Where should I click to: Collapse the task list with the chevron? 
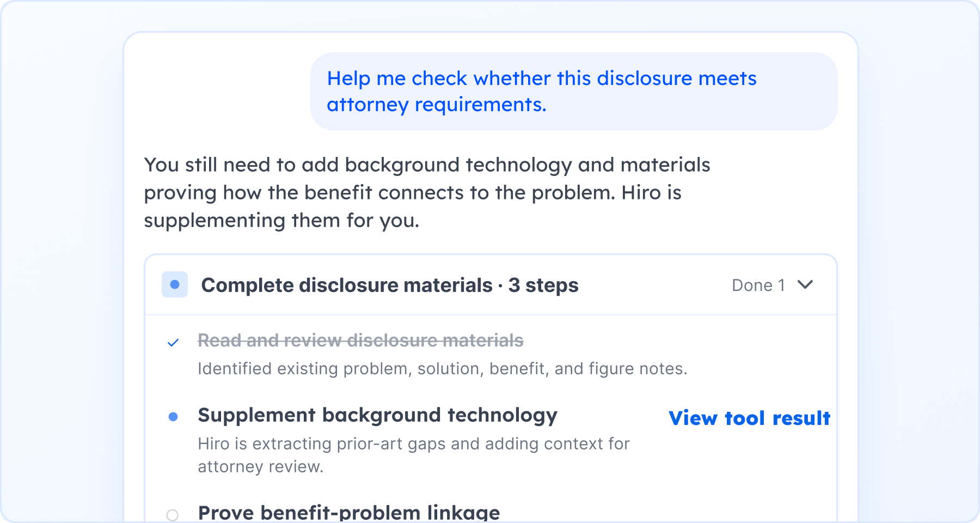click(x=805, y=284)
